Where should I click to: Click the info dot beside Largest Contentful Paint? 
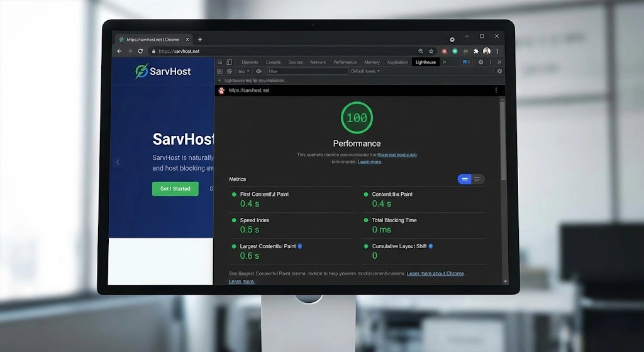pos(300,246)
